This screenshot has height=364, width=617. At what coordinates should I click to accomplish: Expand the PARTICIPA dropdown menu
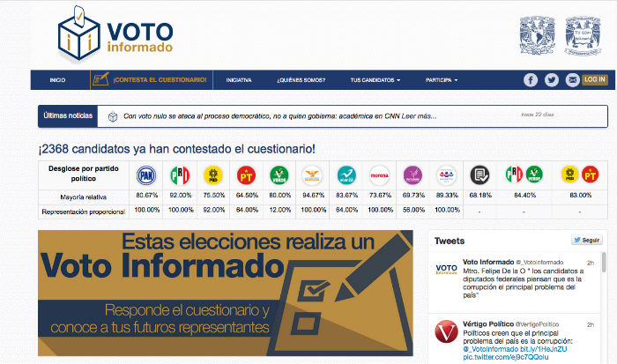442,80
